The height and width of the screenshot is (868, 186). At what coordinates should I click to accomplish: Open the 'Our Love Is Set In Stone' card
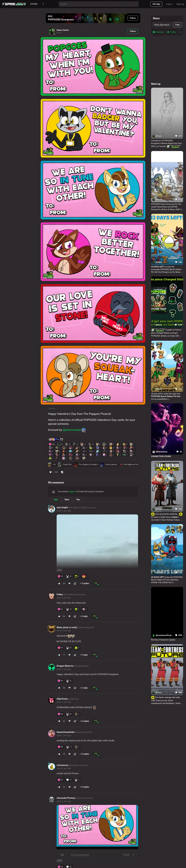click(93, 313)
